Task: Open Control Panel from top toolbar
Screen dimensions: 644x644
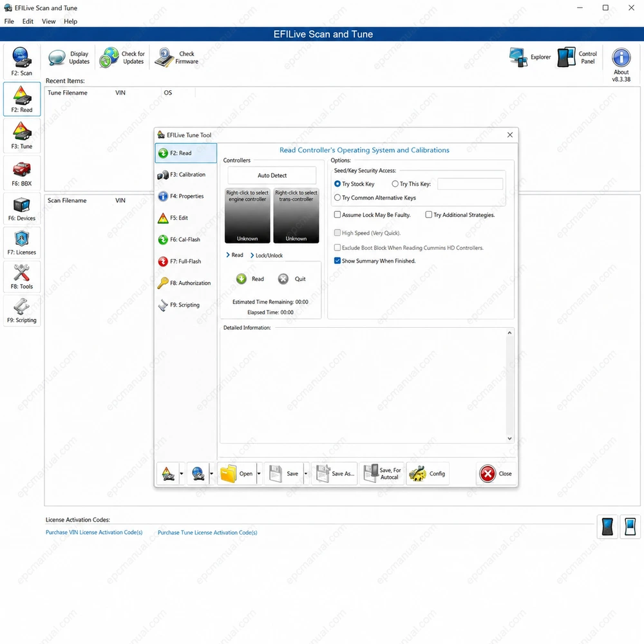Action: point(577,57)
